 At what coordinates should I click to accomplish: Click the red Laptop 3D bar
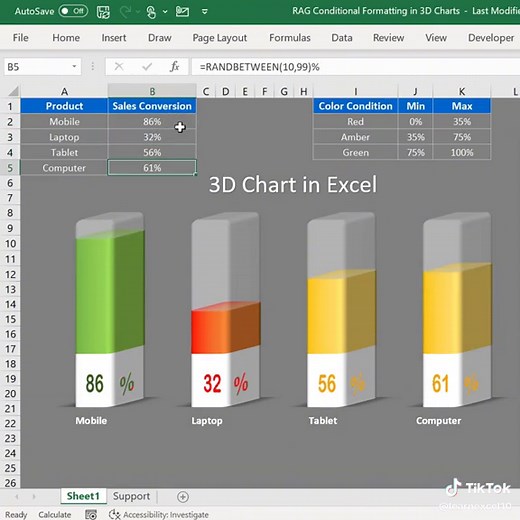pos(226,328)
